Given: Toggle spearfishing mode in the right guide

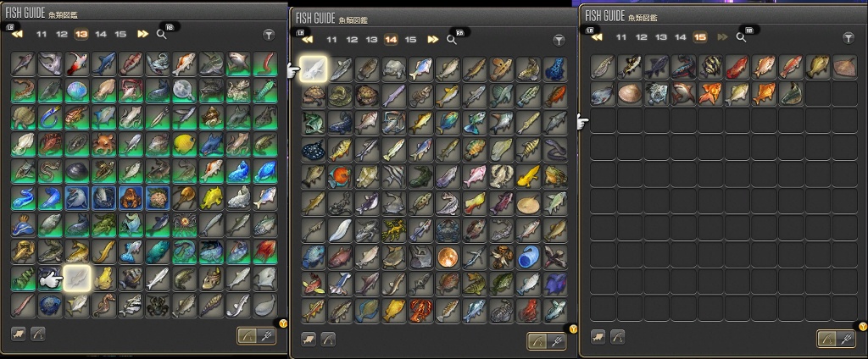Looking at the screenshot, I should point(845,338).
